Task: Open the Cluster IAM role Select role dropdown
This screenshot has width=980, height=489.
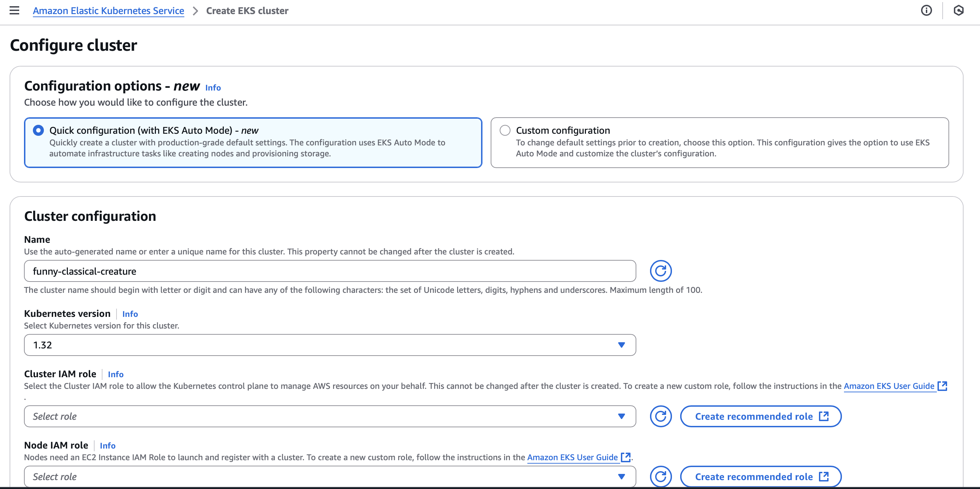Action: [x=330, y=416]
